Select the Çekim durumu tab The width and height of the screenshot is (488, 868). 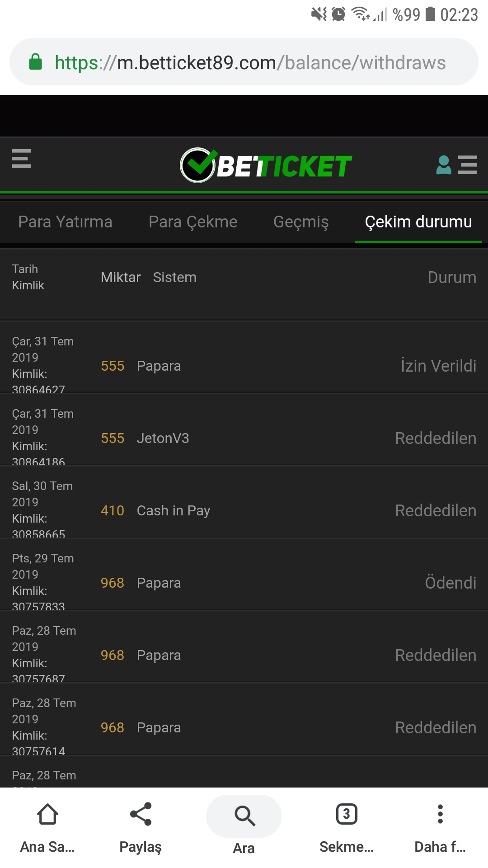[418, 222]
